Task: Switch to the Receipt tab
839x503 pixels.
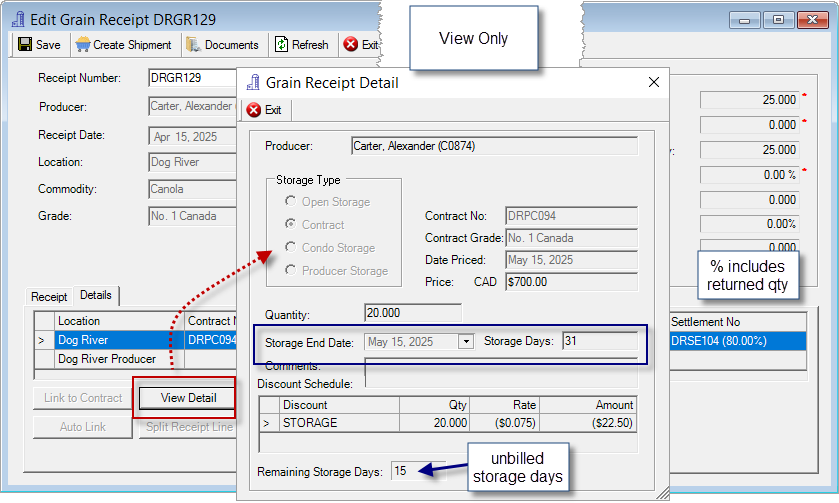Action: click(x=49, y=297)
